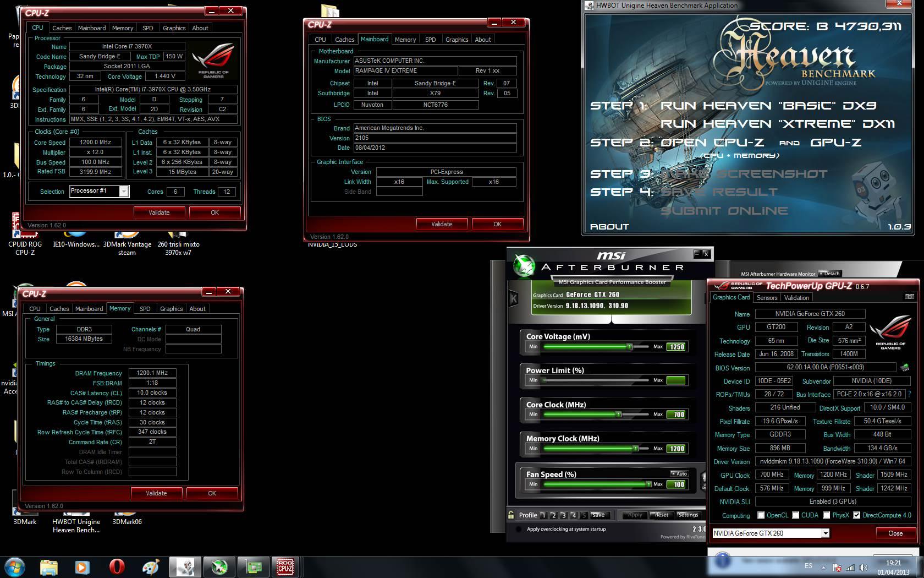Click the Core Voltage value field 1250
Screen dimensions: 924x578
click(x=676, y=347)
